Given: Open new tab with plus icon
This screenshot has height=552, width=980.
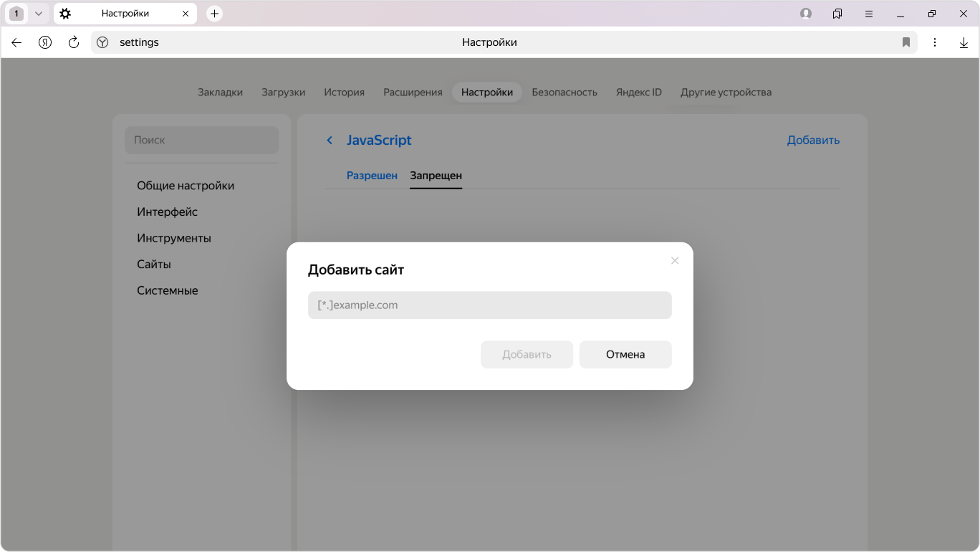Looking at the screenshot, I should [214, 14].
